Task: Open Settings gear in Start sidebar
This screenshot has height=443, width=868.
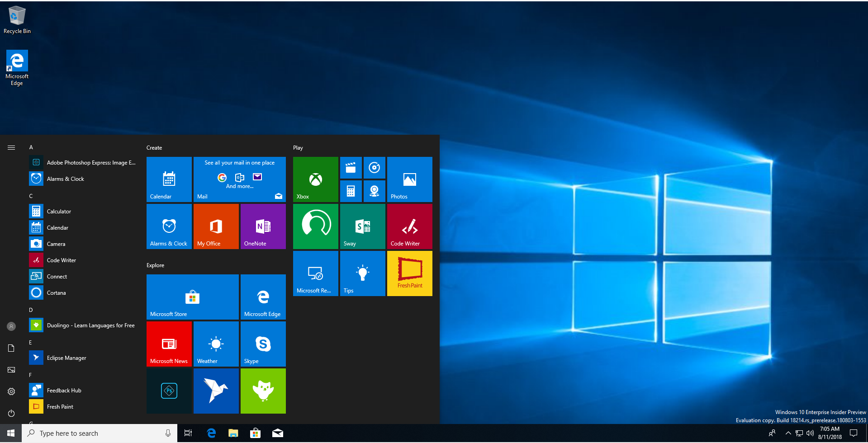Action: 11,391
